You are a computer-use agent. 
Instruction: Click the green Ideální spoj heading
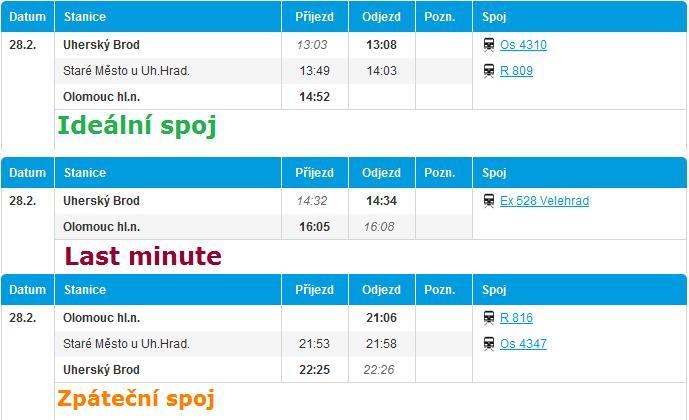[x=137, y=126]
